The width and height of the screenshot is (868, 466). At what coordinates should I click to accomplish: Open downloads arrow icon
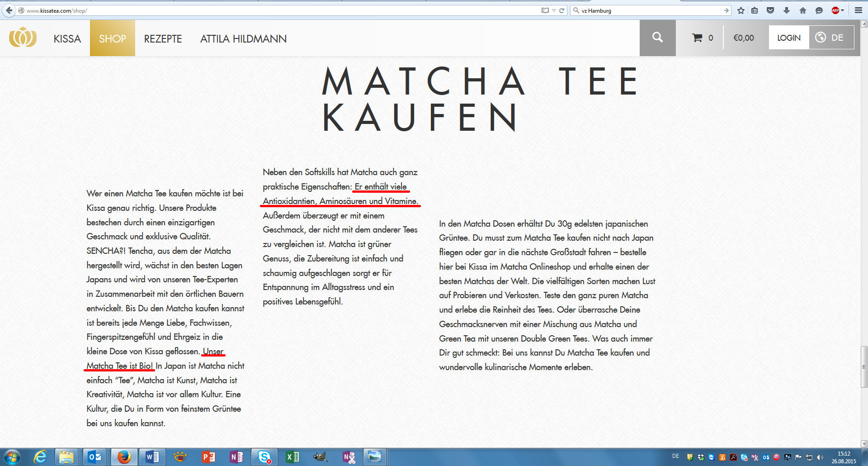point(787,10)
